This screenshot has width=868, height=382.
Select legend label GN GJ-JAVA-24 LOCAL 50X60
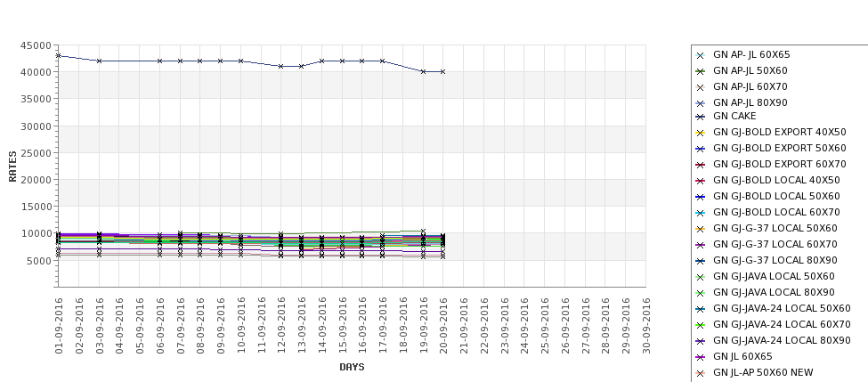(x=782, y=309)
